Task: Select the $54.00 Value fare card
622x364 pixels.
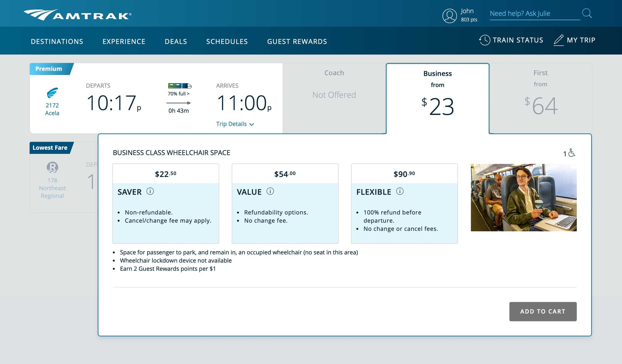Action: pos(285,203)
